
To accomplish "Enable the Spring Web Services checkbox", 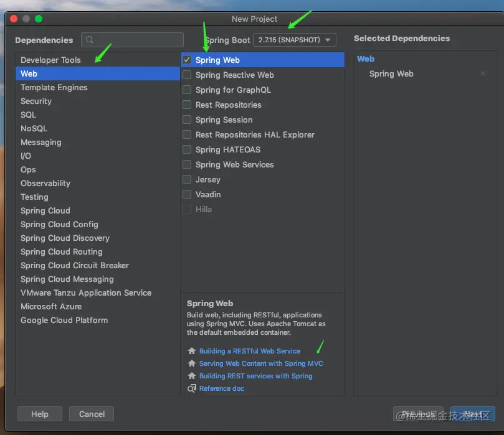I will (x=187, y=164).
